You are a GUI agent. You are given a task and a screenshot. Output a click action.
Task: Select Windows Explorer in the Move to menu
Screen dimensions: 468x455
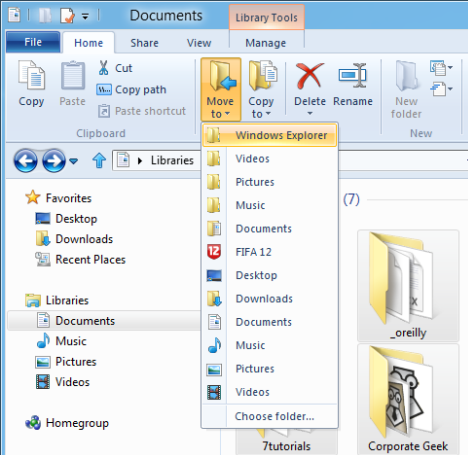pos(270,135)
